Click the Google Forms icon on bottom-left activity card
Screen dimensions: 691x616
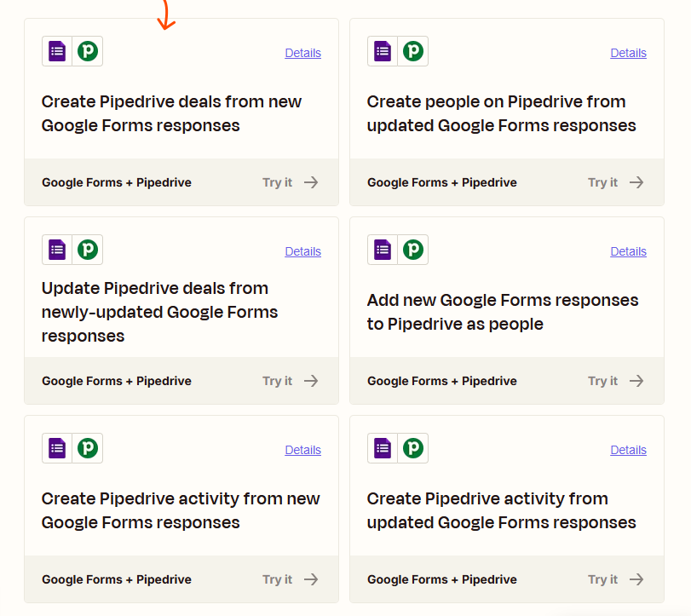pyautogui.click(x=56, y=448)
